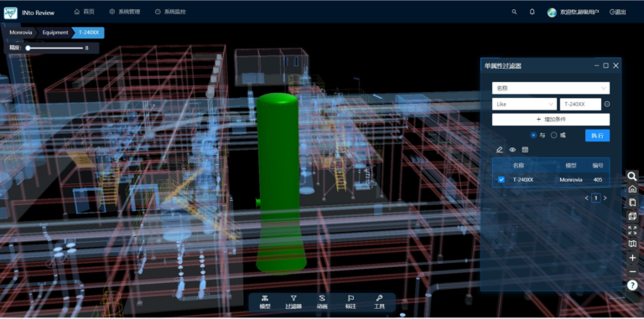Click the bookmark icon in right sidebar

632,203
